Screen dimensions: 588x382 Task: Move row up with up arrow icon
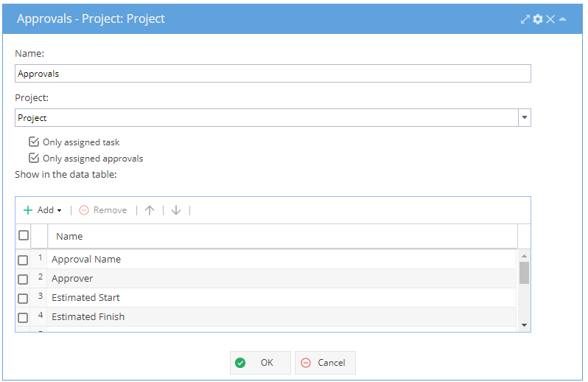(x=150, y=210)
